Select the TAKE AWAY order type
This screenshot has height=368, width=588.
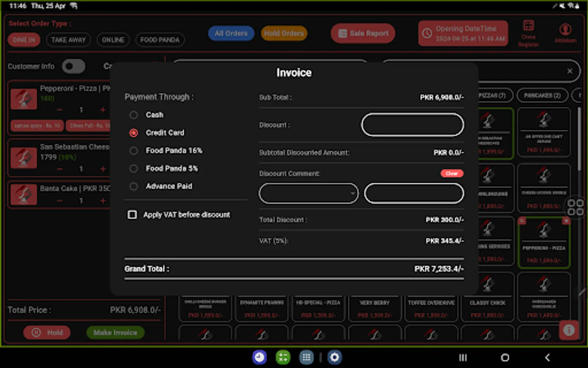click(68, 40)
